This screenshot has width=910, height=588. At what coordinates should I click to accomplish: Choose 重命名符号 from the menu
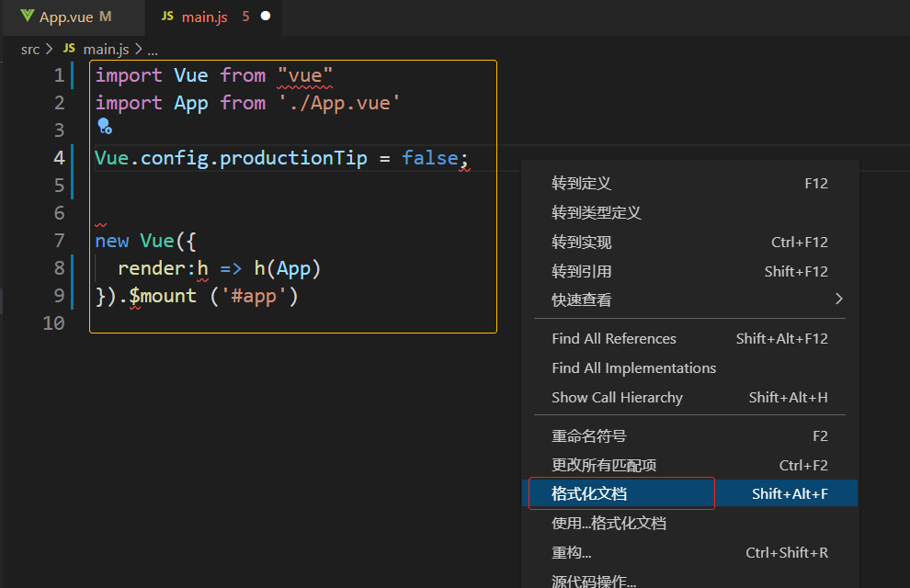click(x=588, y=435)
